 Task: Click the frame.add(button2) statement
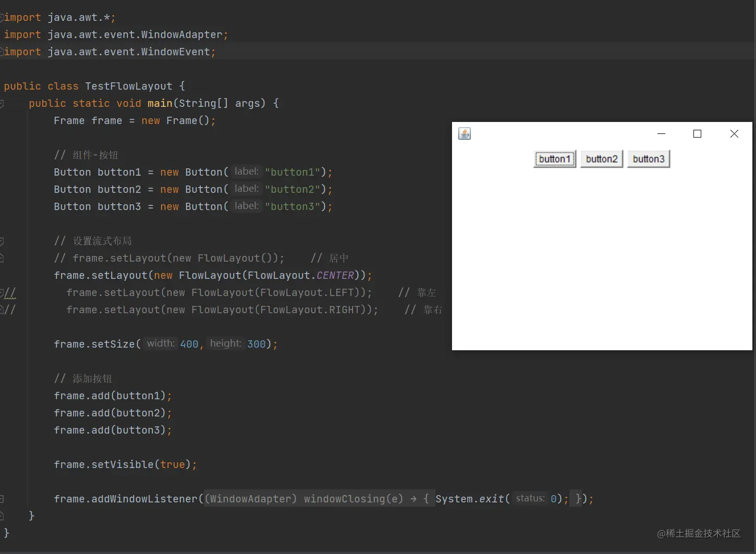[113, 413]
